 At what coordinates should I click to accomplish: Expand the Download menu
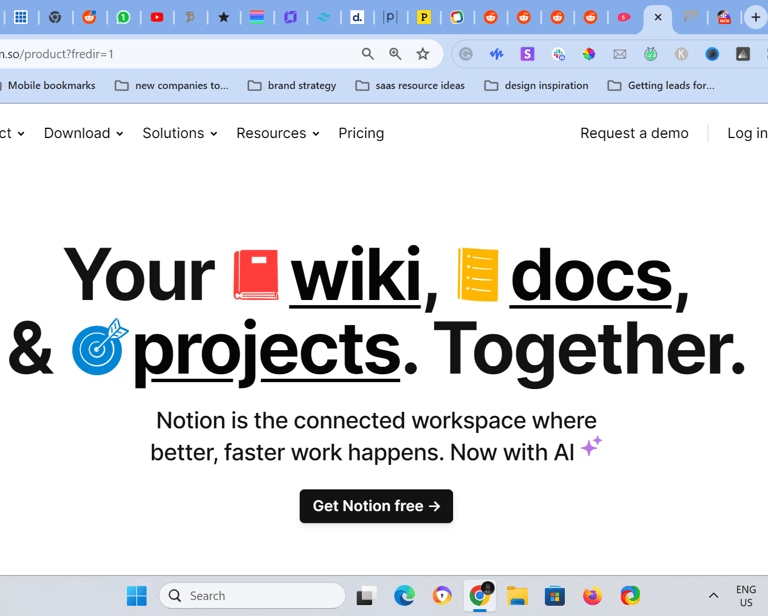coord(83,133)
